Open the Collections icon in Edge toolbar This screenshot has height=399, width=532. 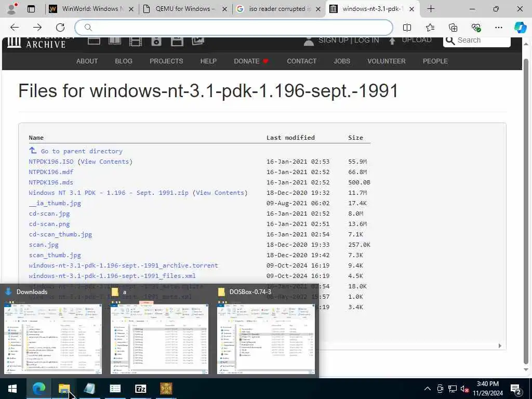(453, 28)
